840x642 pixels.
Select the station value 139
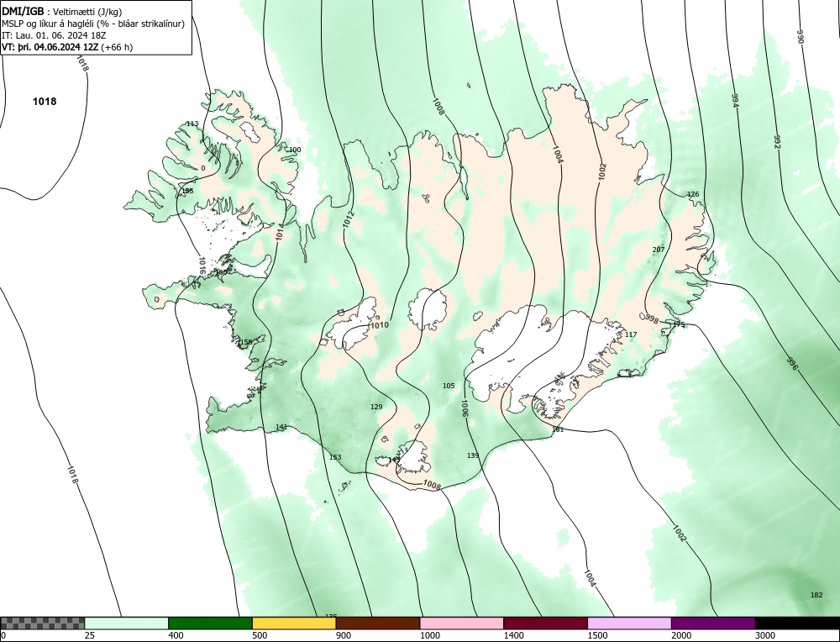point(473,455)
